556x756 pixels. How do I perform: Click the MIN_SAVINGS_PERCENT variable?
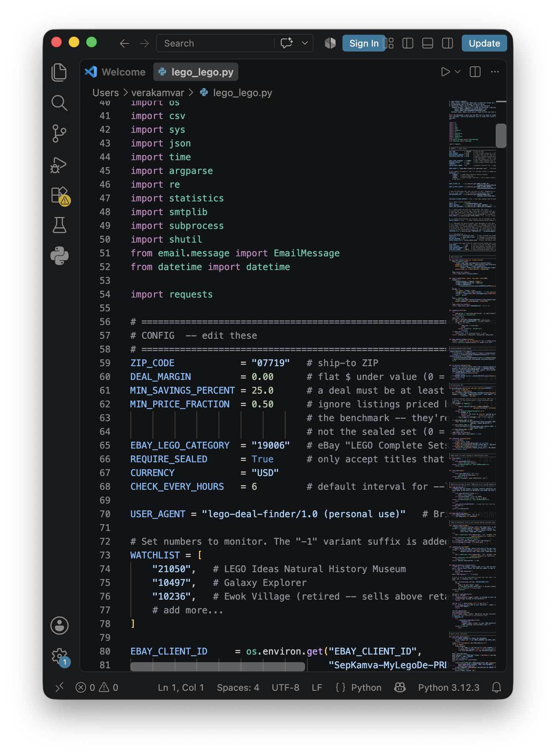(182, 390)
